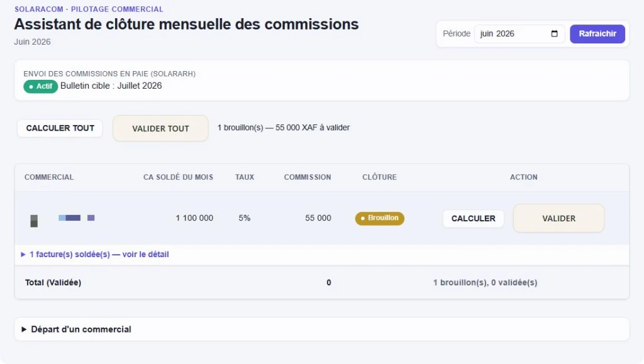Click the Actif status badge

(40, 86)
